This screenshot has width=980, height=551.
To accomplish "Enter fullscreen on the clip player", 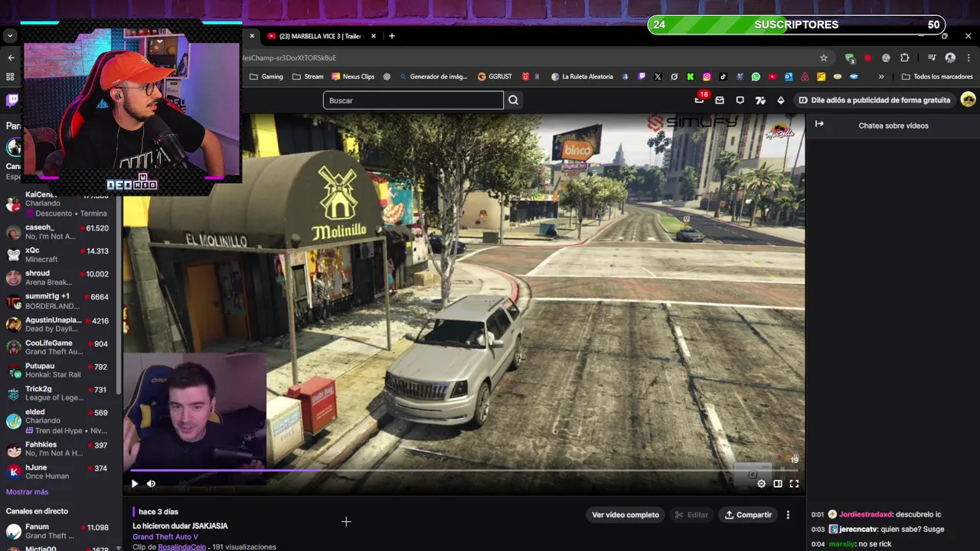I will (x=794, y=484).
